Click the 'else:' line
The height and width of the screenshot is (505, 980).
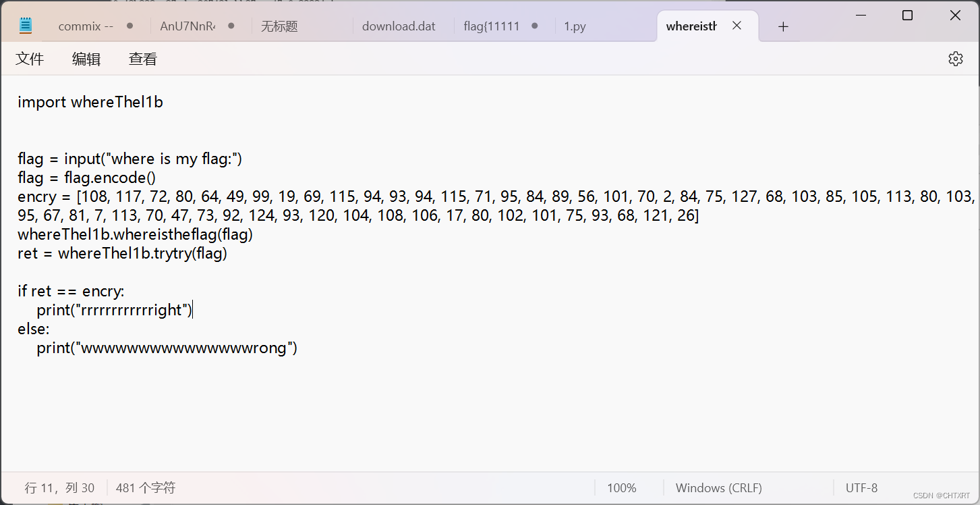pos(34,329)
